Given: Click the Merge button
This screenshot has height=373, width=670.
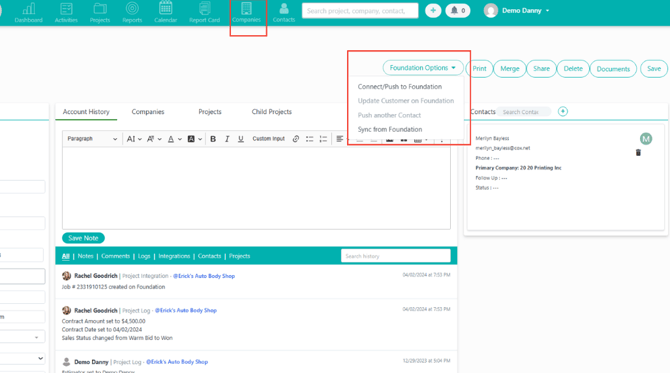Looking at the screenshot, I should 510,69.
